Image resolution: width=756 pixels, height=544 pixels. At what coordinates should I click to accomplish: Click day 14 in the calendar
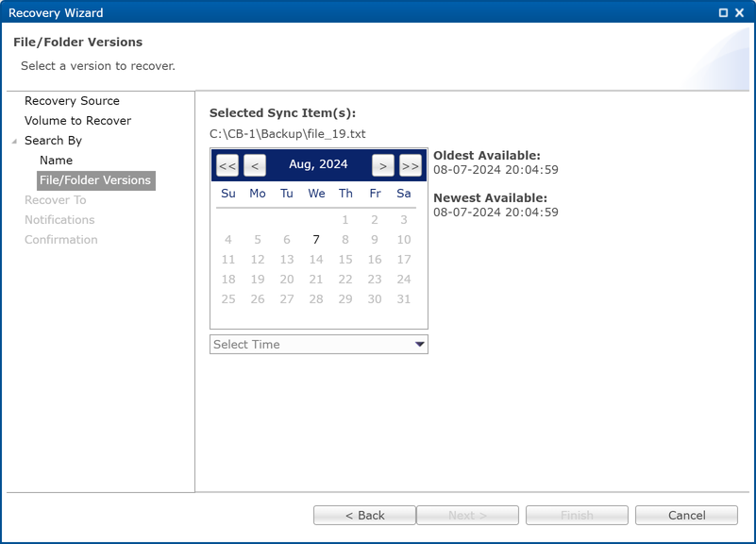click(x=316, y=260)
